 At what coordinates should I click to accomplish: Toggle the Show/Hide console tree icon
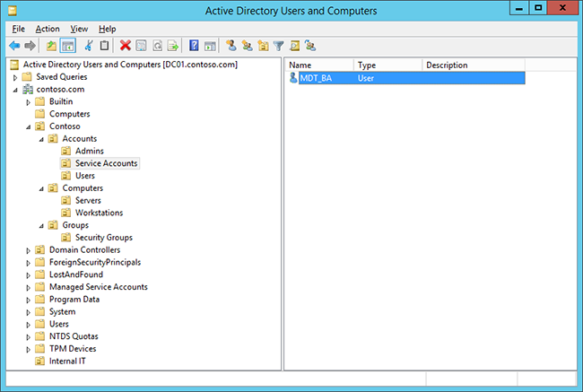(67, 45)
